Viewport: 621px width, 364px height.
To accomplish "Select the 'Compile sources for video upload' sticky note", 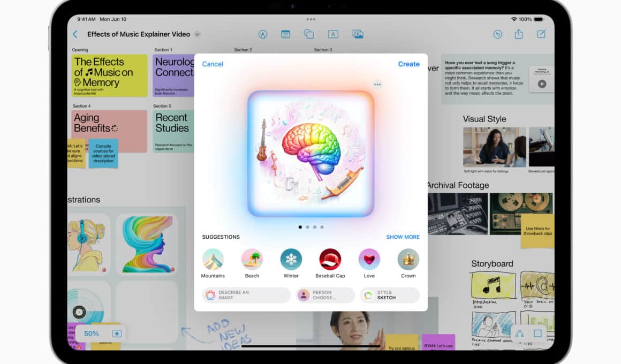I will click(103, 153).
